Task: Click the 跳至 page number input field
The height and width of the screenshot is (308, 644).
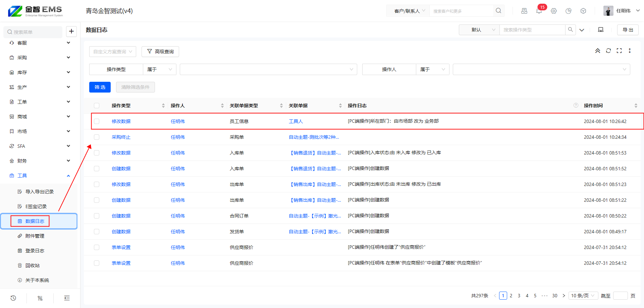Action: coord(620,296)
